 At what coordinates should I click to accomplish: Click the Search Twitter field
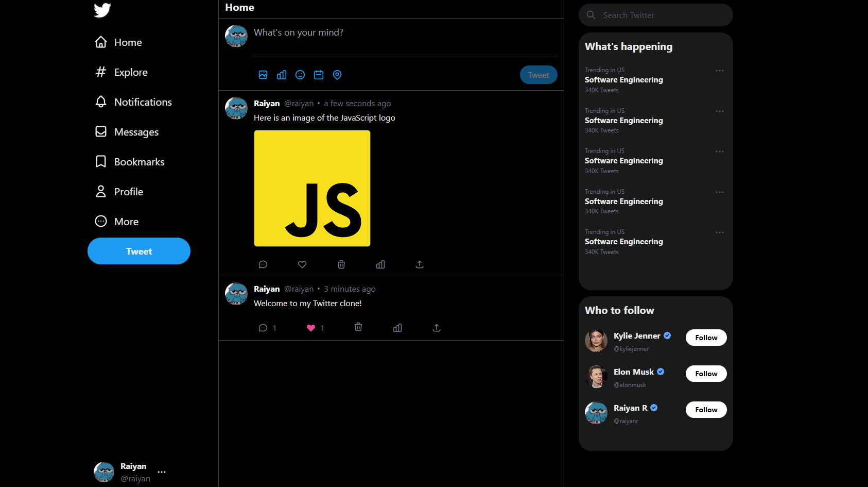655,15
